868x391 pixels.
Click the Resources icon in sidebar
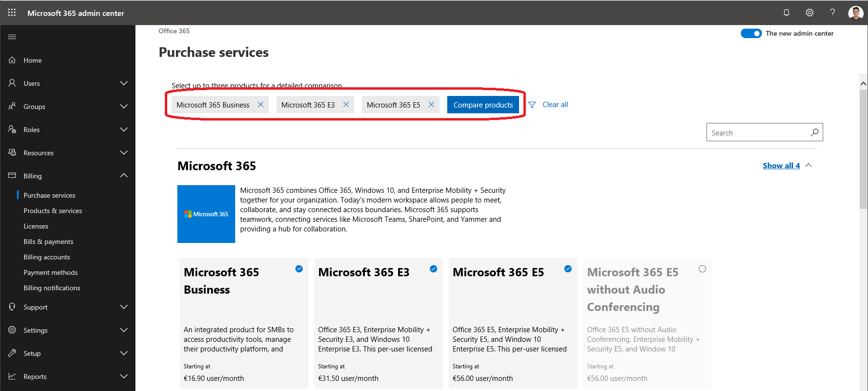13,152
